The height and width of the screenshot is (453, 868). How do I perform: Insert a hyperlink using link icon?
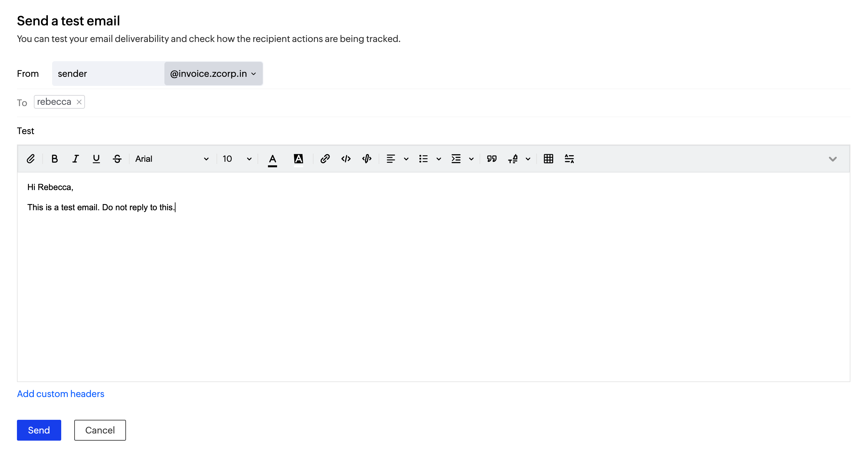(x=325, y=158)
